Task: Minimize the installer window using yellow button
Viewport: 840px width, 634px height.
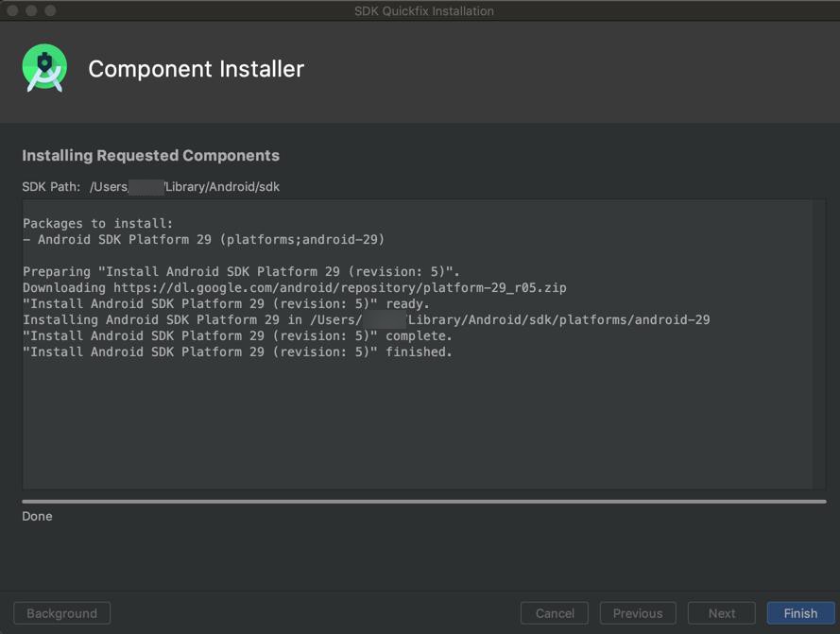Action: [31, 10]
